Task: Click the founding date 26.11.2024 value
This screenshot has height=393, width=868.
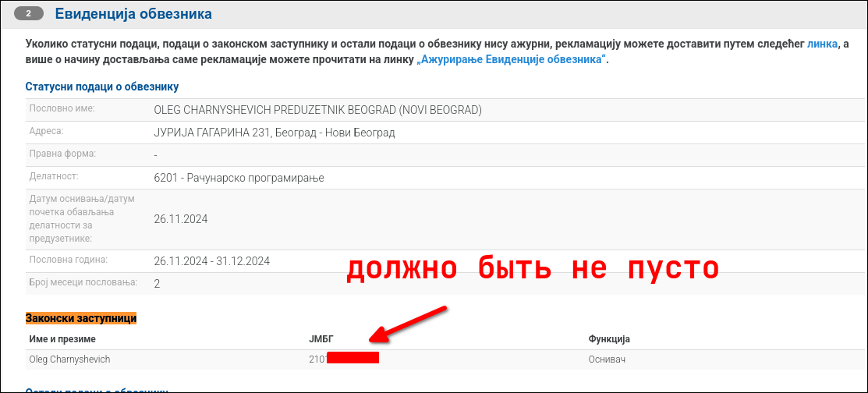Action: (x=181, y=219)
